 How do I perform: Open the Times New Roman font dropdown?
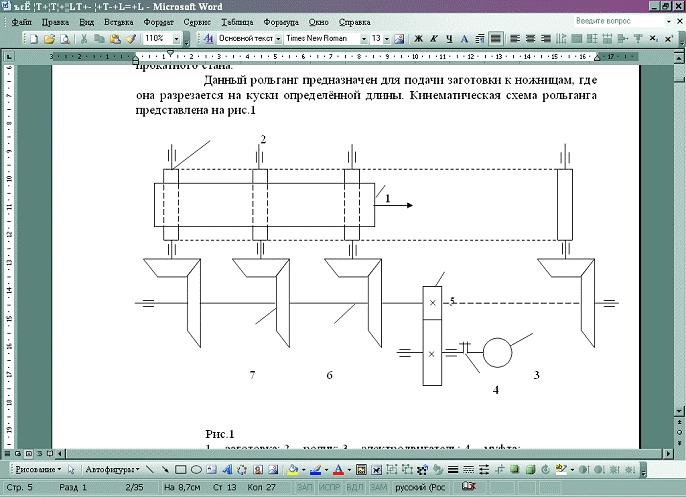pyautogui.click(x=362, y=38)
